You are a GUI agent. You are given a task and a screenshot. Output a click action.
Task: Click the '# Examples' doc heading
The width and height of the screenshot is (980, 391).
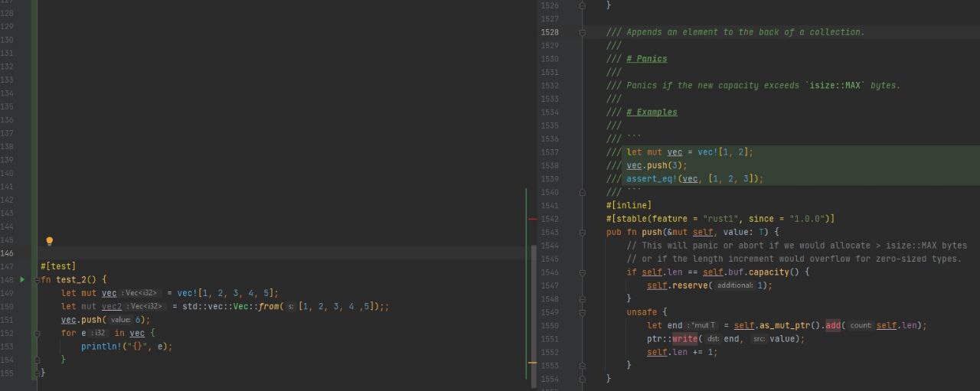652,112
